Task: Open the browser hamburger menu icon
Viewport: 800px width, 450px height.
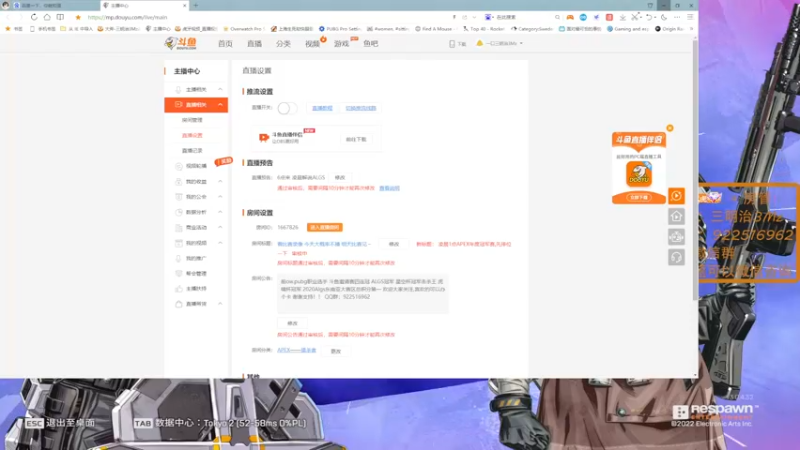Action: pyautogui.click(x=690, y=17)
